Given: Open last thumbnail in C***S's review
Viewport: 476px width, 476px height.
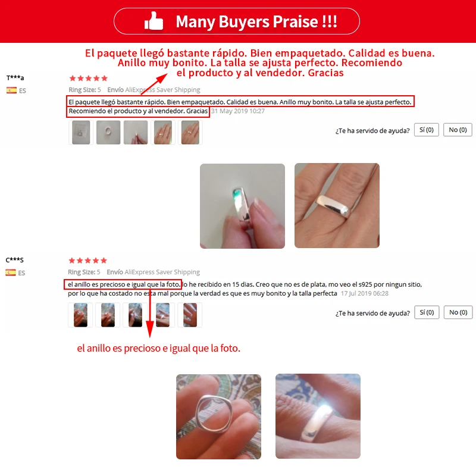Looking at the screenshot, I should click(x=190, y=315).
